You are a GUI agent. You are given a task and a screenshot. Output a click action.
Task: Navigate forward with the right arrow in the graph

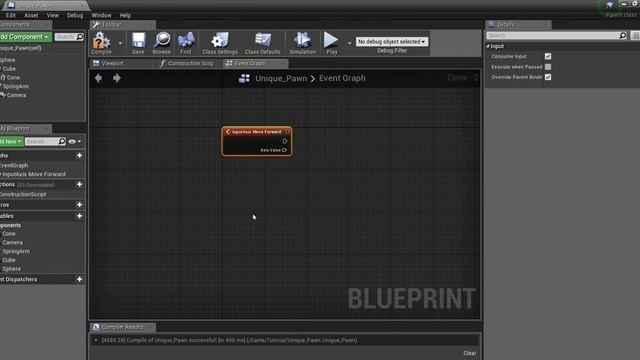point(117,78)
